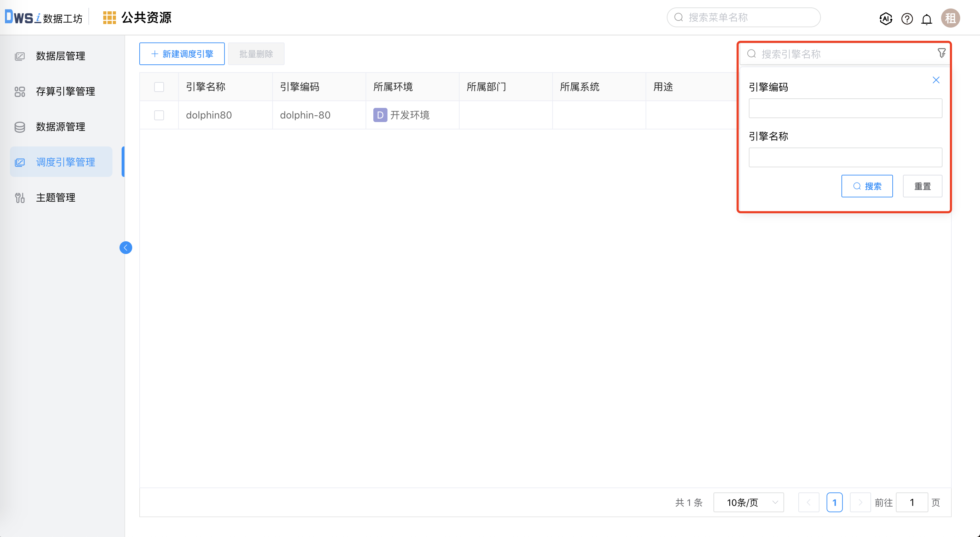Viewport: 980px width, 537px height.
Task: Go to next page with right pagination arrow
Action: coord(860,502)
